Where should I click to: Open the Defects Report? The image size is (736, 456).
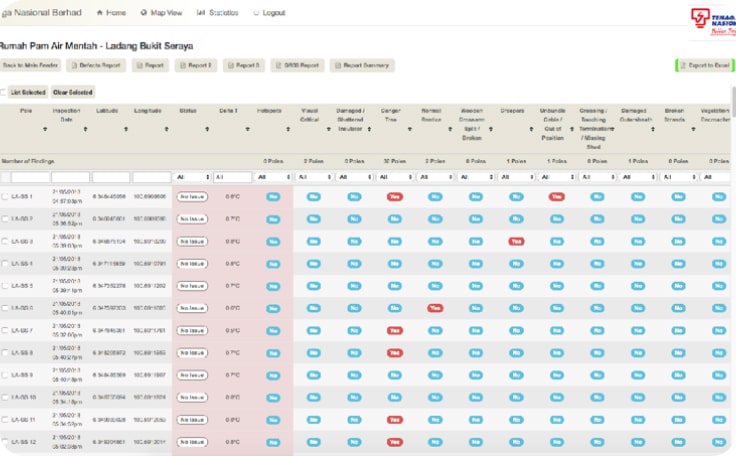pyautogui.click(x=96, y=65)
